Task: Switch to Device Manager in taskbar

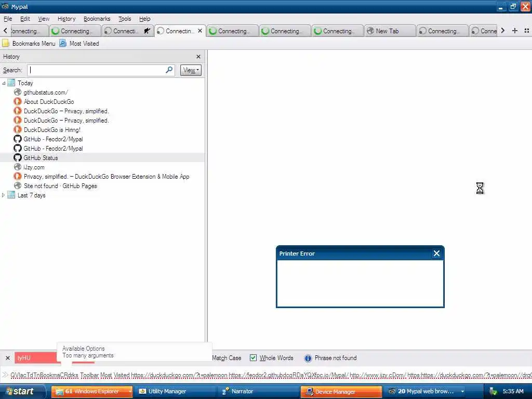Action: [341, 392]
